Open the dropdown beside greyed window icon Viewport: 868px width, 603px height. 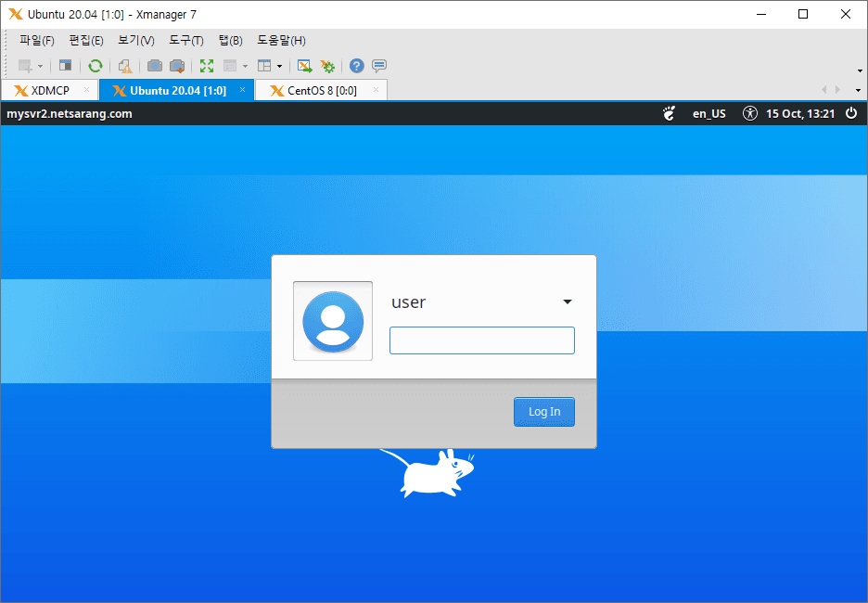coord(245,67)
